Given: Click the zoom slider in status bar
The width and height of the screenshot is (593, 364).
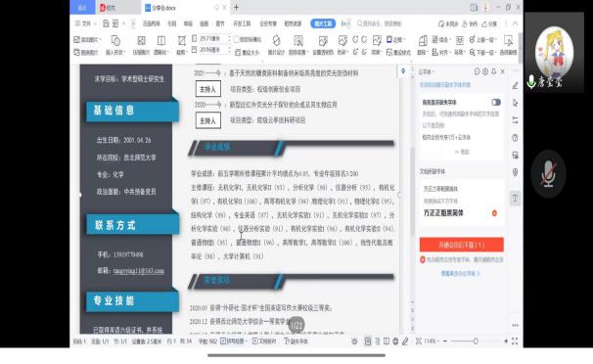Looking at the screenshot, I should pos(476,341).
